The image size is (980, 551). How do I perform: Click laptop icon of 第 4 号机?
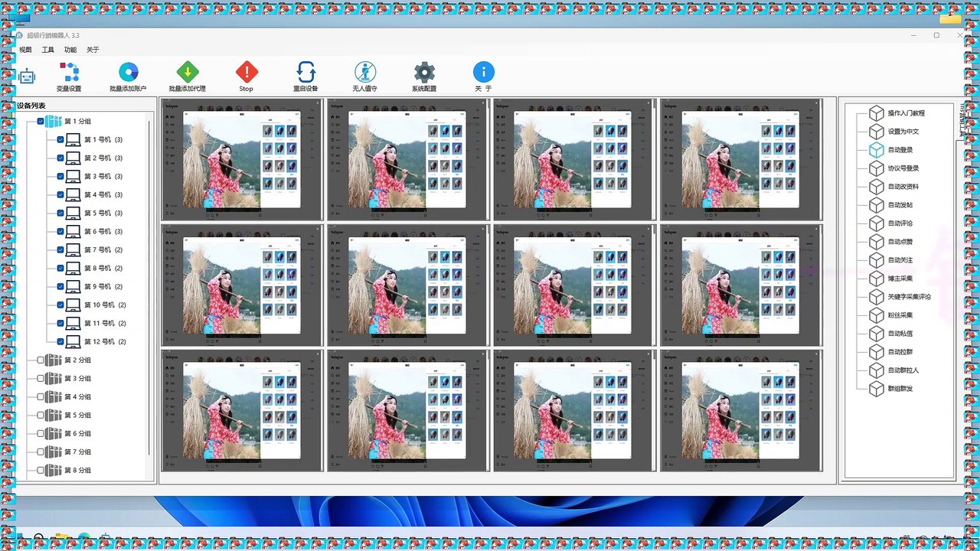[73, 195]
